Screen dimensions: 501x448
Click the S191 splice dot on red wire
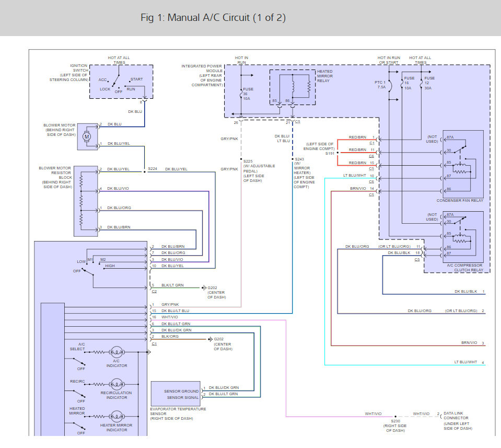pyautogui.click(x=337, y=153)
